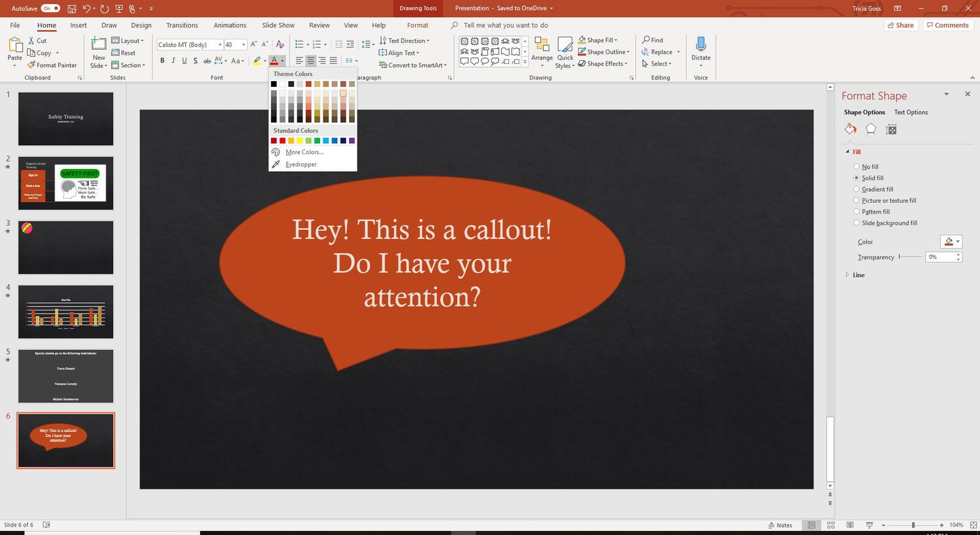
Task: Expand the Line section
Action: pos(858,275)
